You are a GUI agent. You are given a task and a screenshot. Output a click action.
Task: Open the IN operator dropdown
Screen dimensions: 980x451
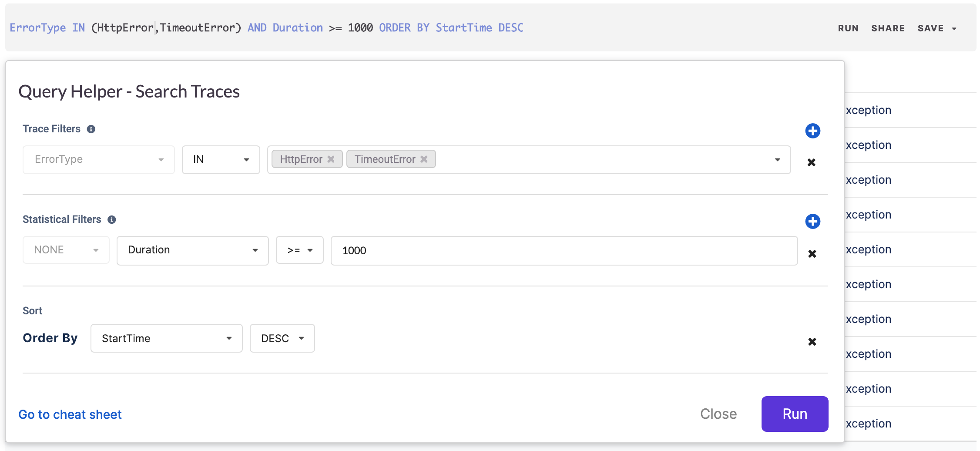pyautogui.click(x=221, y=160)
